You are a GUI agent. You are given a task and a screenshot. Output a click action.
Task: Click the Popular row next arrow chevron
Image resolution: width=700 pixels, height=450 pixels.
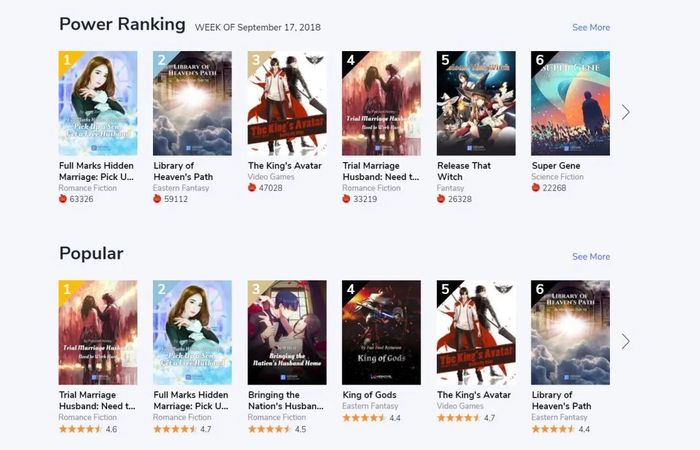point(625,342)
